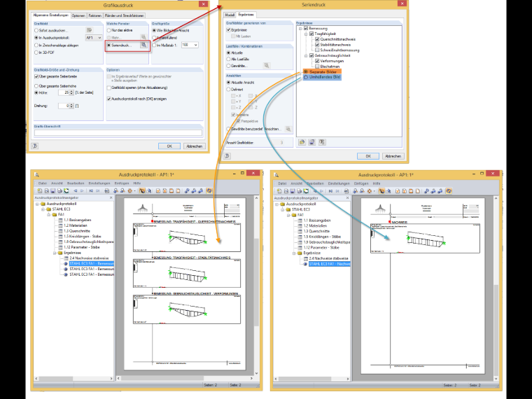Click the floppy save icon in the right Ausdruckprotokoll toolbar

(x=293, y=191)
